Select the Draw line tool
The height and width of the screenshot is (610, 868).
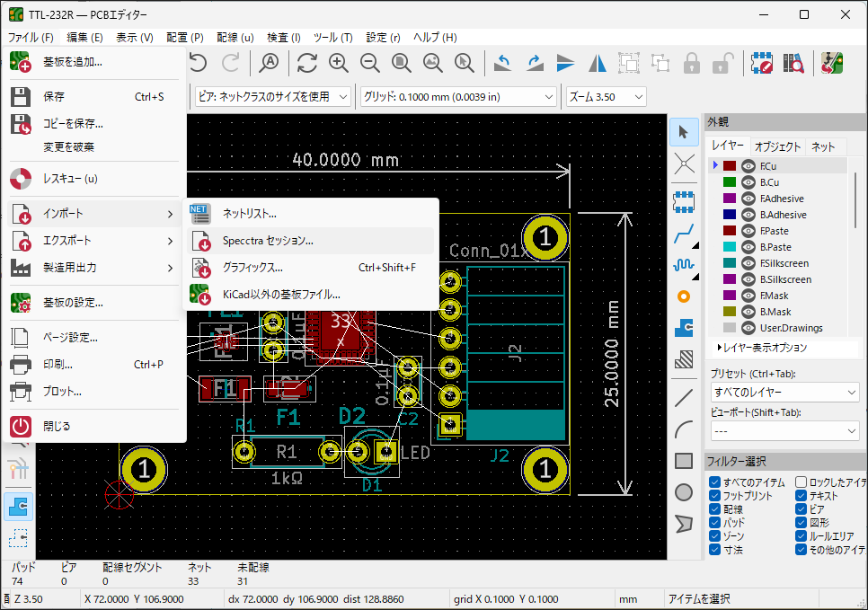(684, 398)
